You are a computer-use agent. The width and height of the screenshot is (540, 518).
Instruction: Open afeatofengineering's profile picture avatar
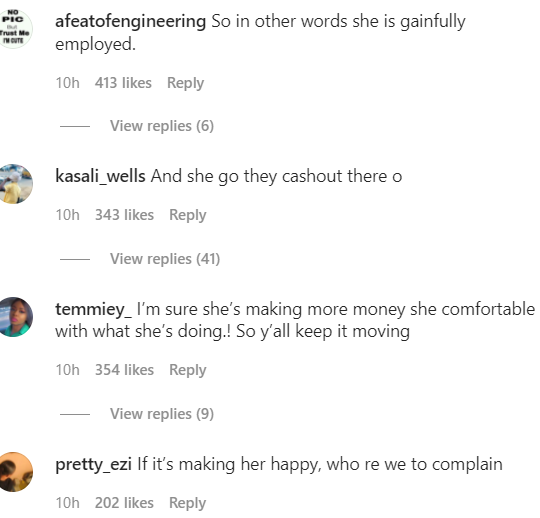click(x=13, y=29)
